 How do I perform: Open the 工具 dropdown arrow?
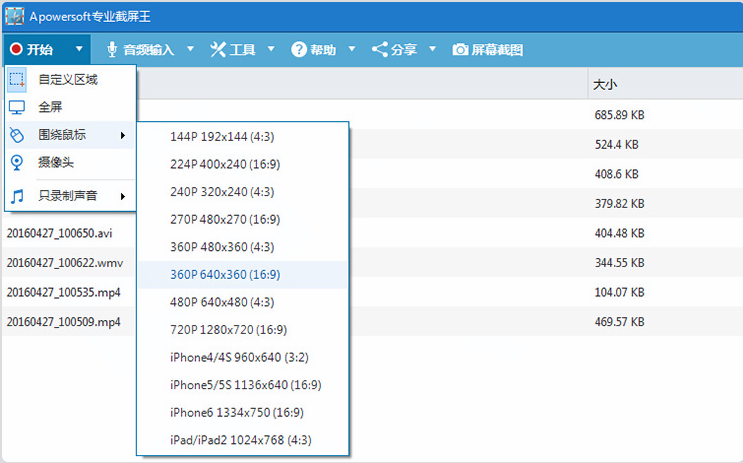pos(271,49)
